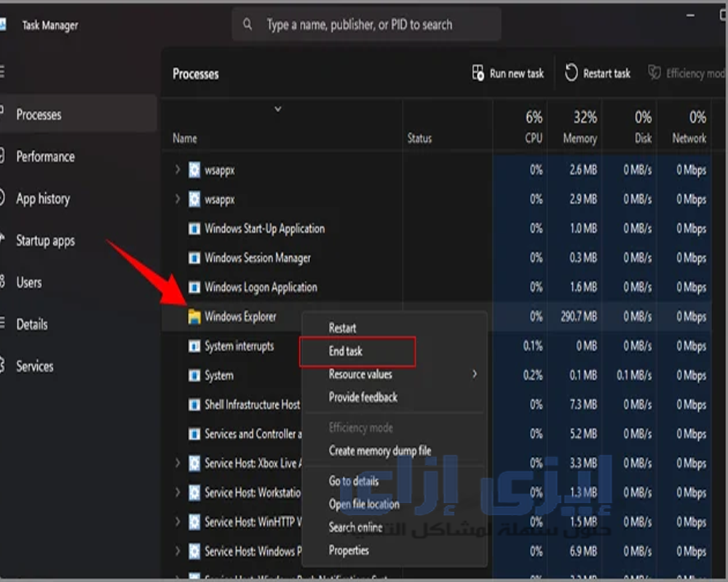Open the hamburger navigation menu

(2, 71)
